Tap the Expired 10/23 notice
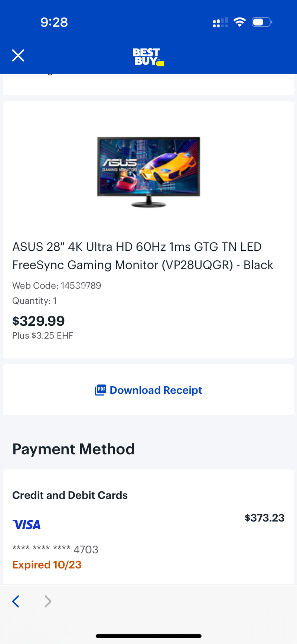The height and width of the screenshot is (644, 297). click(47, 565)
